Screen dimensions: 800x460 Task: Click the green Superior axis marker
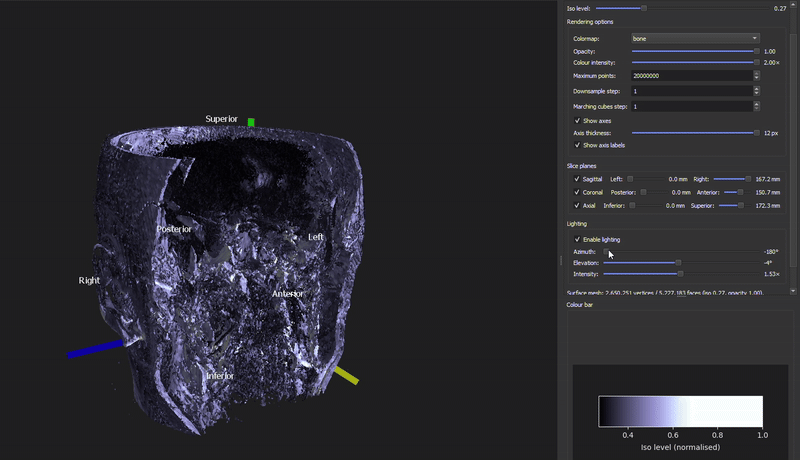click(x=251, y=122)
